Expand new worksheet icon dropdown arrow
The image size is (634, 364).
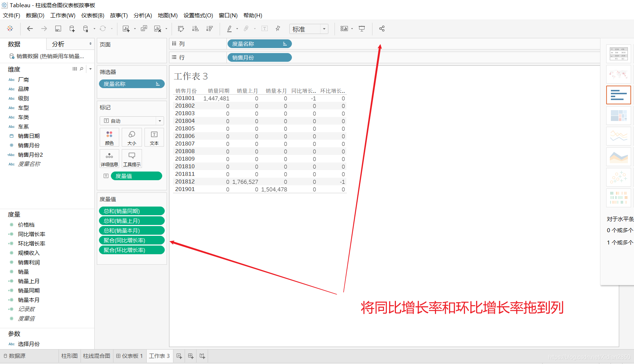pos(135,29)
